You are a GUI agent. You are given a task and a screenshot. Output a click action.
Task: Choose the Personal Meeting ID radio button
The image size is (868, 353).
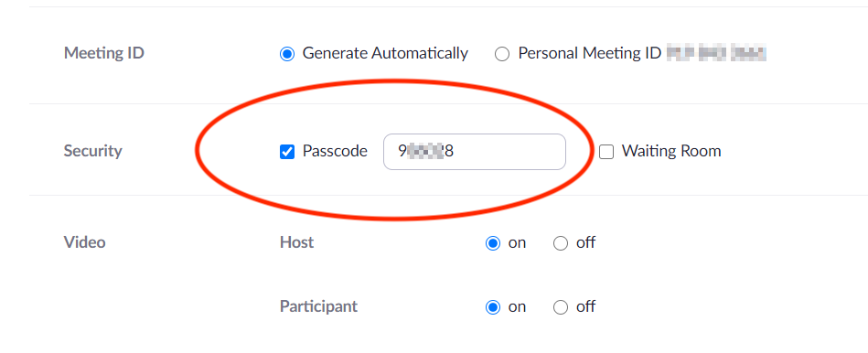[502, 54]
